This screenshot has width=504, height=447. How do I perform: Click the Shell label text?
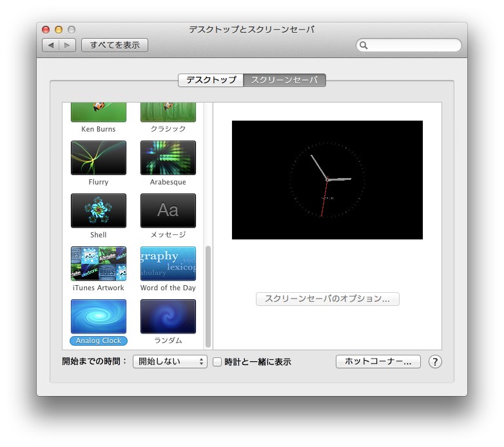coord(99,235)
